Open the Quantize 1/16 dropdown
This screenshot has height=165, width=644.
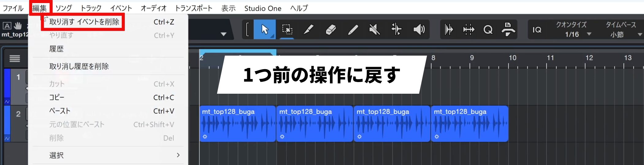[589, 34]
